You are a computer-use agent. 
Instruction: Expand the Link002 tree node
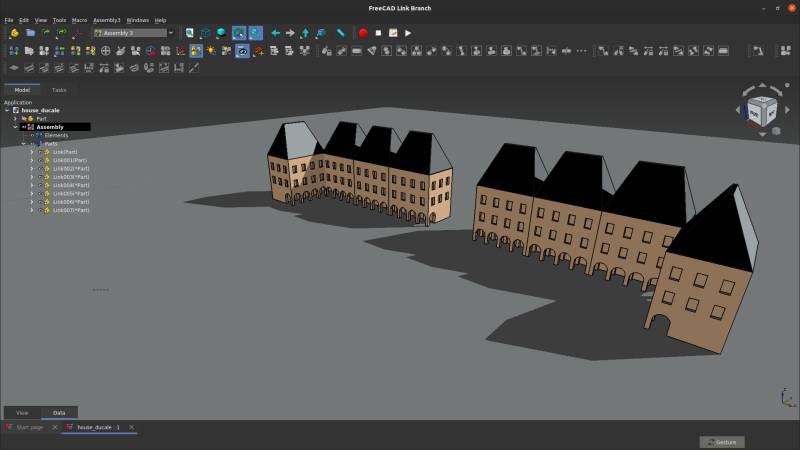pyautogui.click(x=32, y=168)
